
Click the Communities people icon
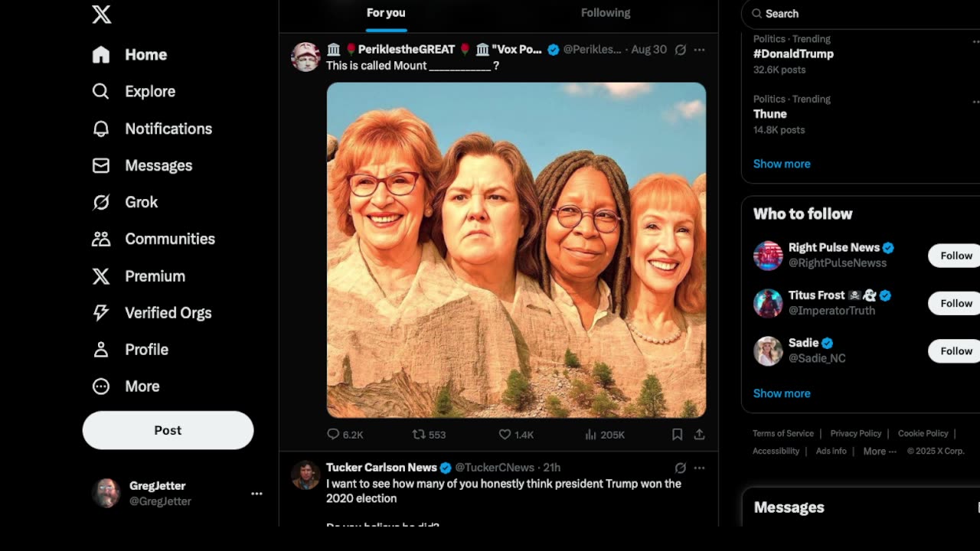(101, 239)
